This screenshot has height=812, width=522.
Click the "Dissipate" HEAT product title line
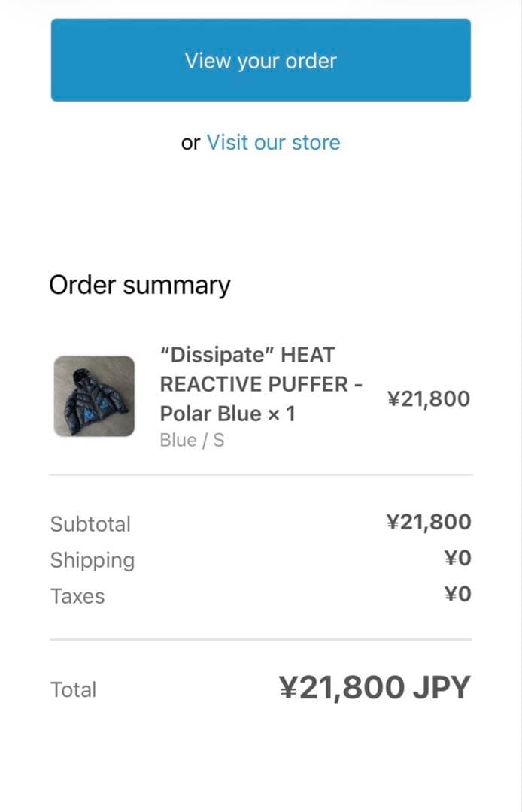(x=247, y=354)
